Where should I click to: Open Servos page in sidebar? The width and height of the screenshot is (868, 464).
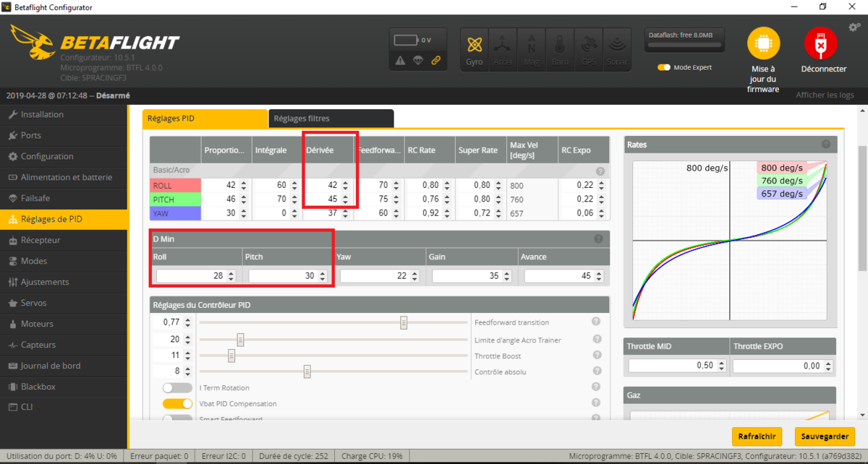64,303
